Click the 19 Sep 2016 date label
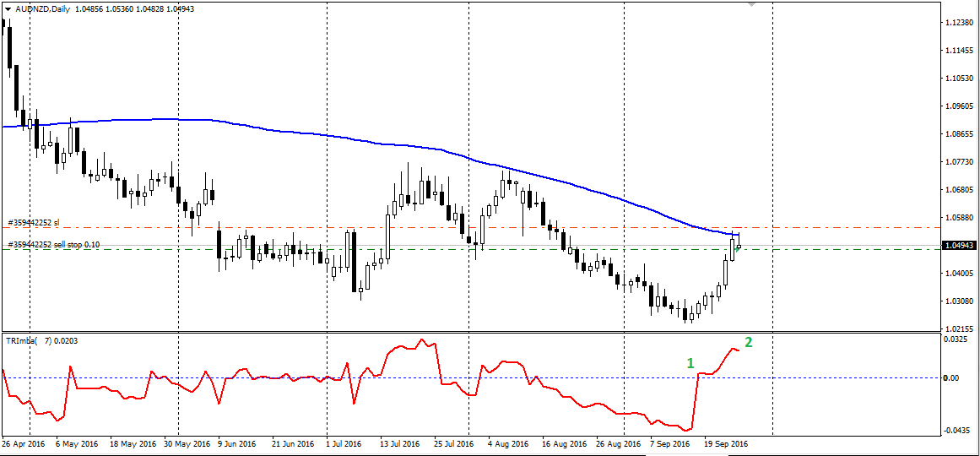The image size is (980, 456). click(726, 445)
